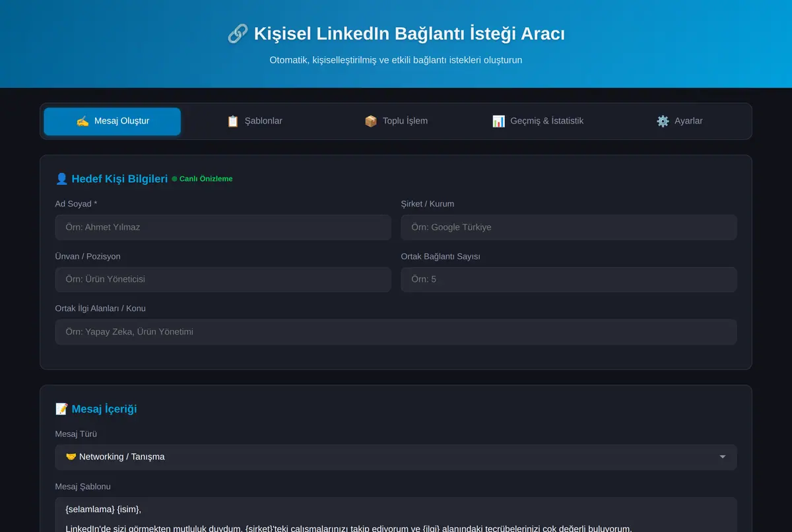Click the Canlı Önizleme label

coord(206,179)
